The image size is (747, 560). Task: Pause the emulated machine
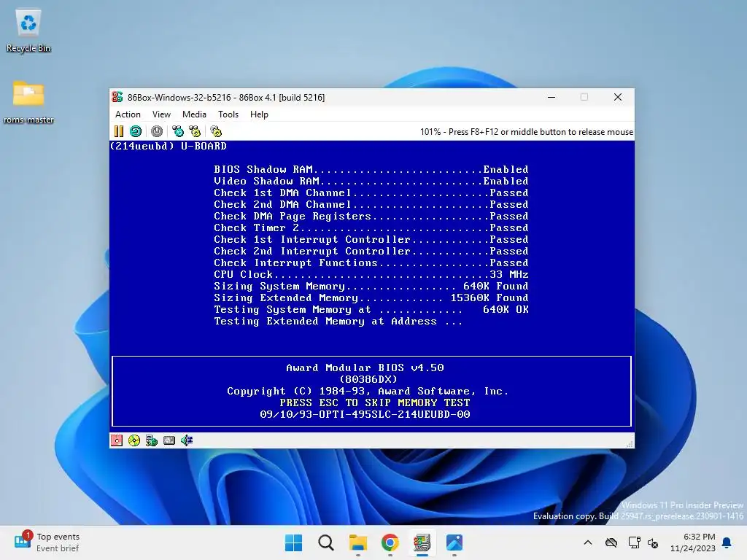(119, 131)
